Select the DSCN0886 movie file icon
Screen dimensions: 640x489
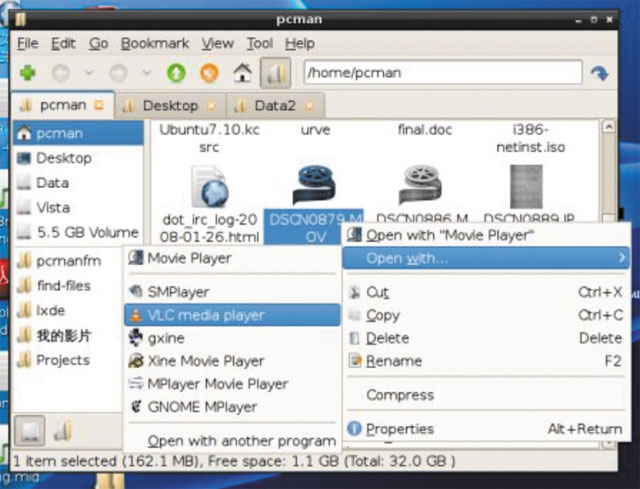420,184
